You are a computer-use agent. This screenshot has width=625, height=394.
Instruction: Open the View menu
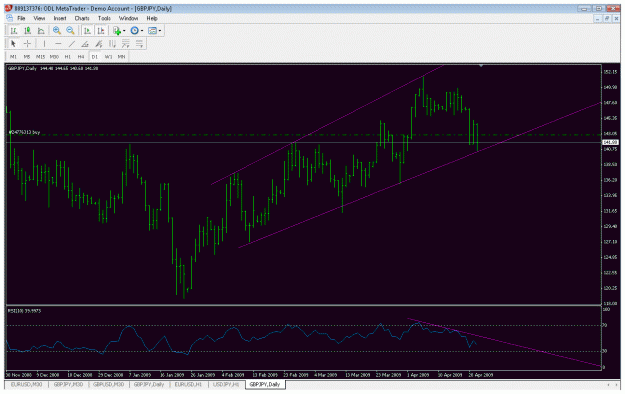coord(39,18)
